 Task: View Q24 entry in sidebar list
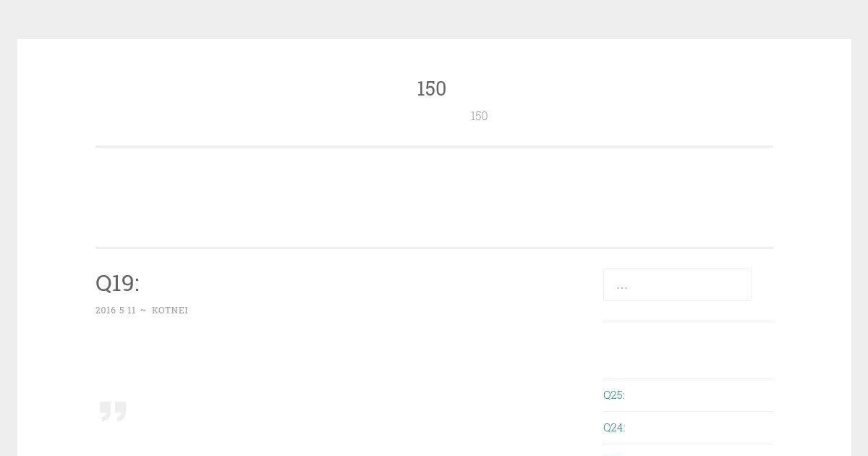[614, 427]
